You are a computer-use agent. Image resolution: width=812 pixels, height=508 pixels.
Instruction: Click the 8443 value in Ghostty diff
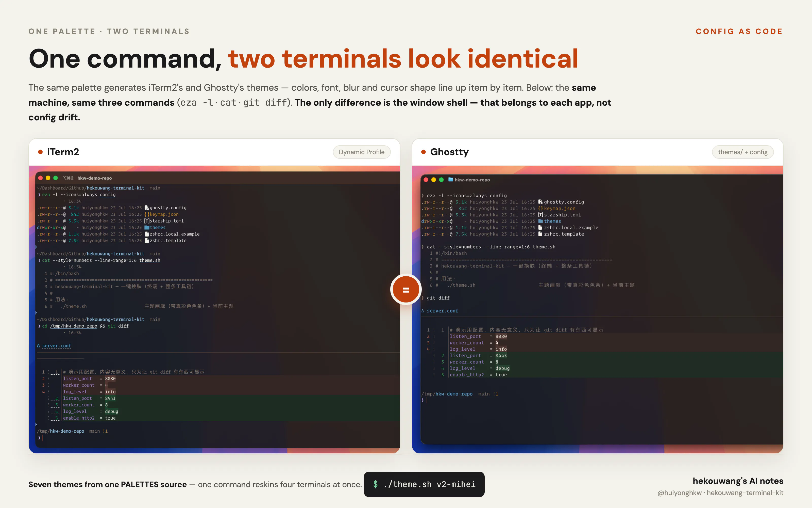click(501, 355)
